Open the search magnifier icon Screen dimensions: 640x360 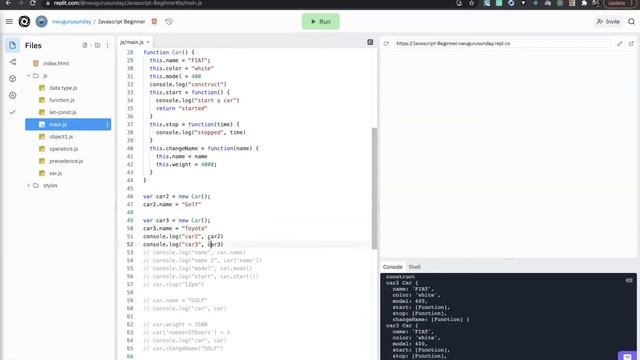pyautogui.click(x=631, y=22)
